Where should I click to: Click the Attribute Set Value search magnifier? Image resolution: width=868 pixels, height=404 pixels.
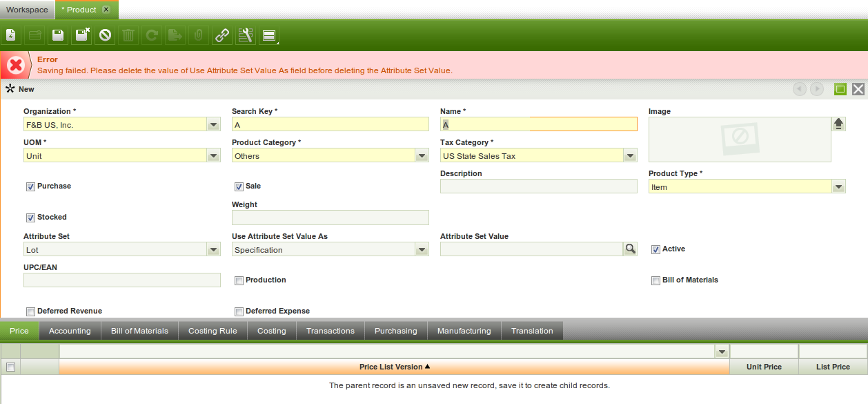(x=630, y=249)
